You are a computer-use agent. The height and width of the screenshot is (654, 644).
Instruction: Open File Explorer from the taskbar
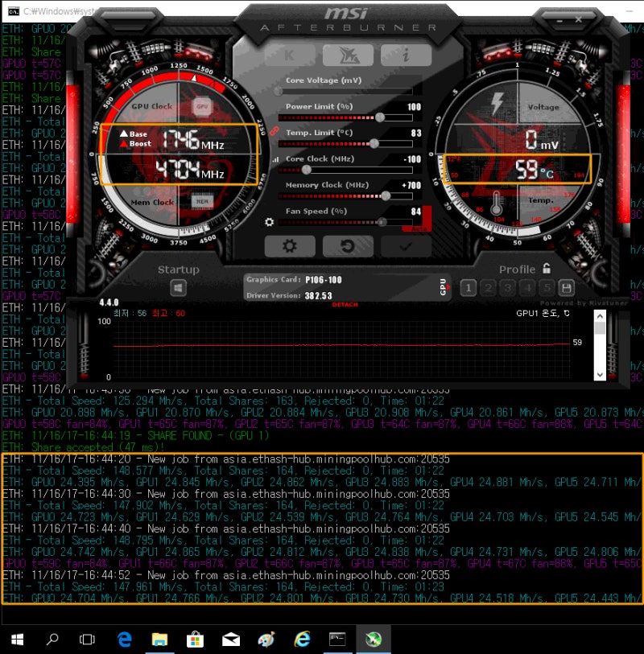tap(159, 639)
